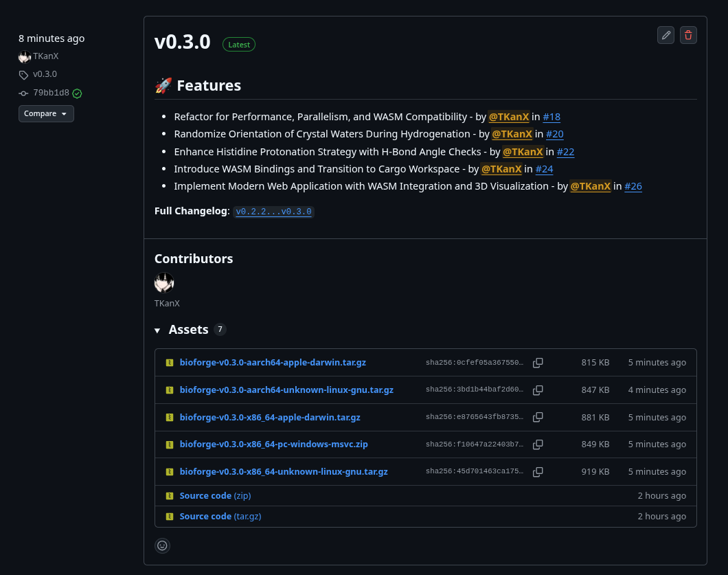
Task: Open the v0.3.0 tag link in sidebar
Action: point(45,74)
